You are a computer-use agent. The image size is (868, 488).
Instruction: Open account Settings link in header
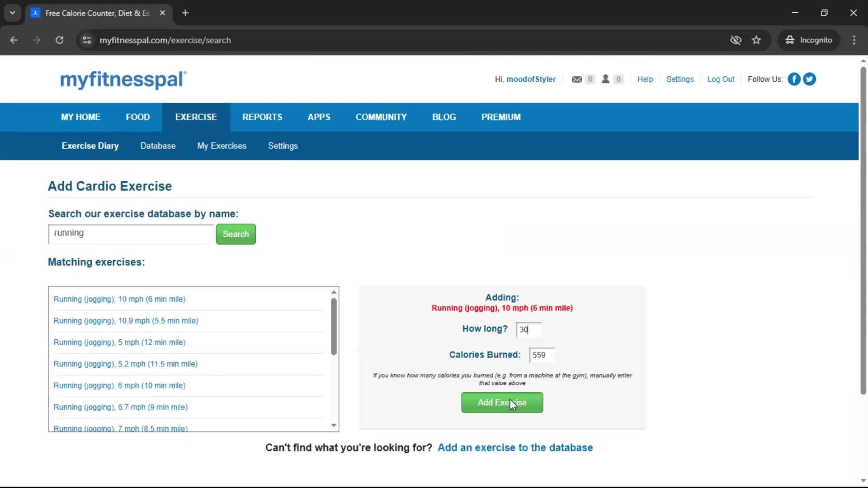pyautogui.click(x=679, y=80)
